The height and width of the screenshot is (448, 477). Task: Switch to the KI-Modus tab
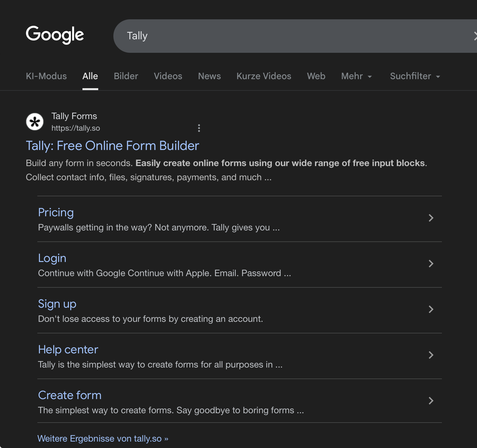click(x=46, y=76)
